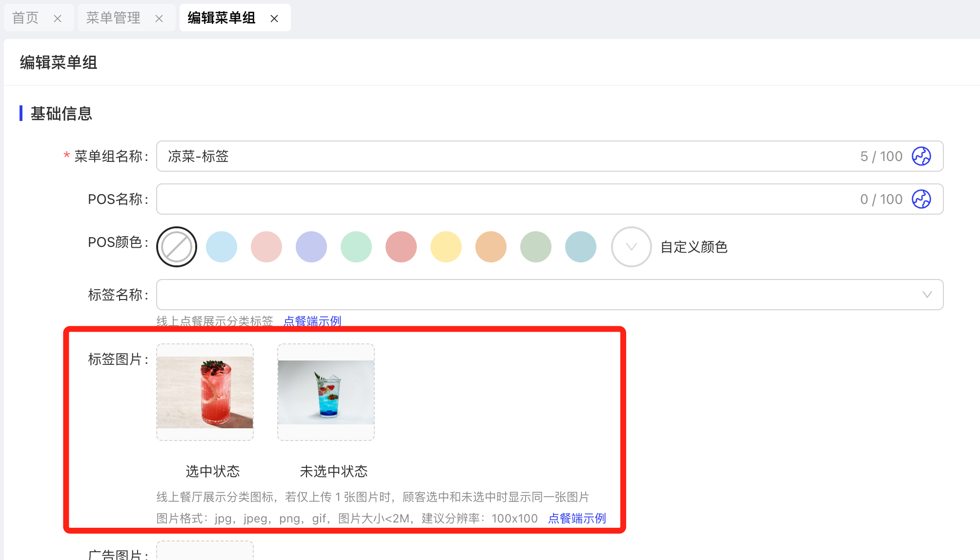
Task: Click the 菜单组名称 input with 凉菜-标签
Action: point(488,157)
